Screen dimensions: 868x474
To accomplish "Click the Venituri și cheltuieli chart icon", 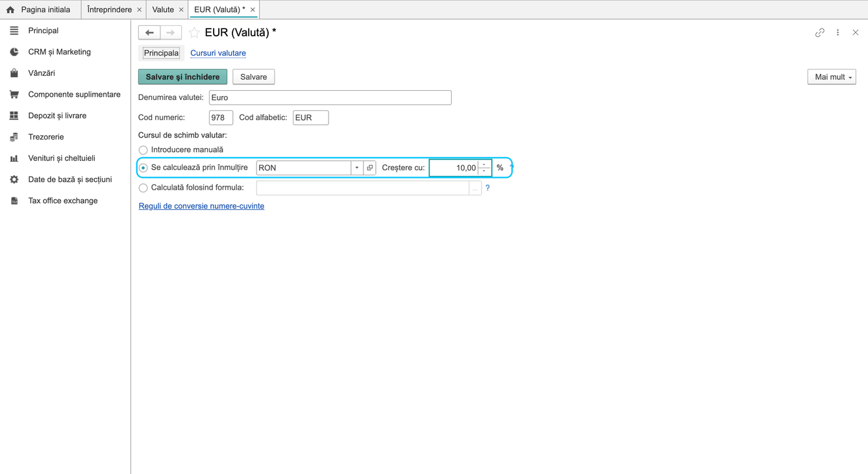I will [14, 158].
